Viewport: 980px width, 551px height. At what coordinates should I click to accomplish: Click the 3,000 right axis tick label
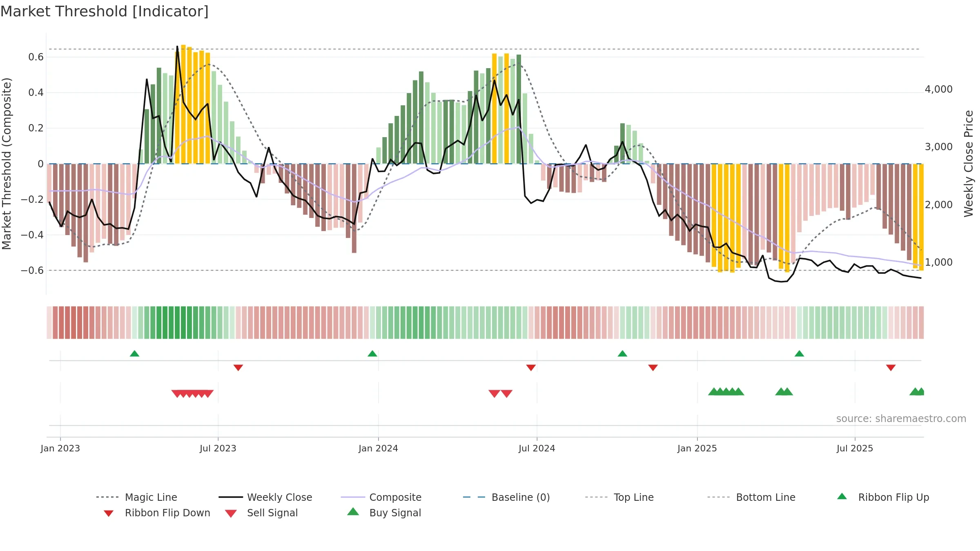(939, 147)
